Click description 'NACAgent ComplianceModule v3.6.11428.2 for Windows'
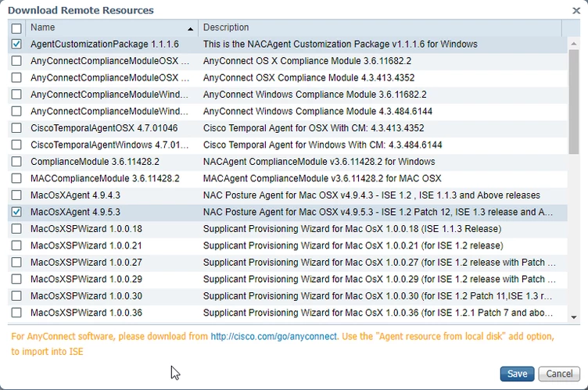The width and height of the screenshot is (588, 390). coord(319,162)
